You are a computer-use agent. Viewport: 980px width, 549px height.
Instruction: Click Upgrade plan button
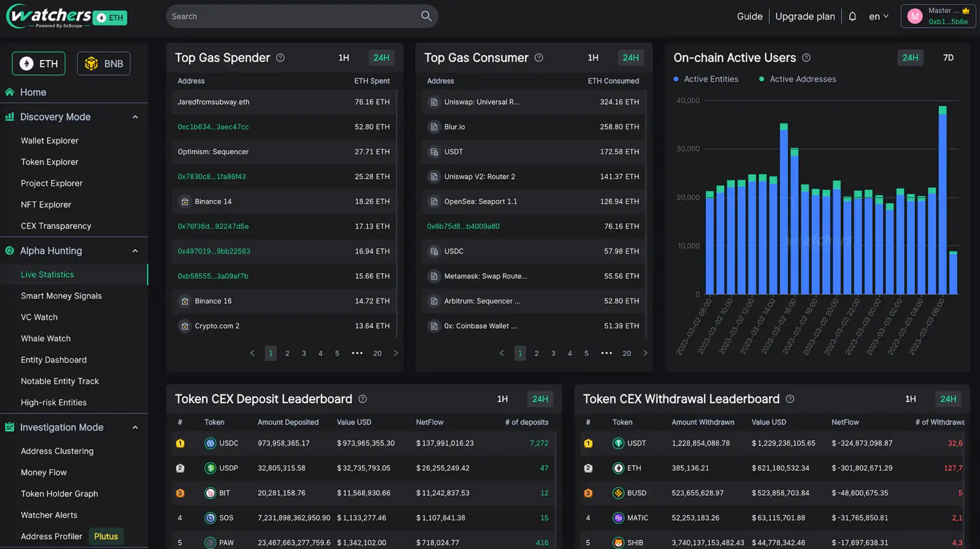806,16
